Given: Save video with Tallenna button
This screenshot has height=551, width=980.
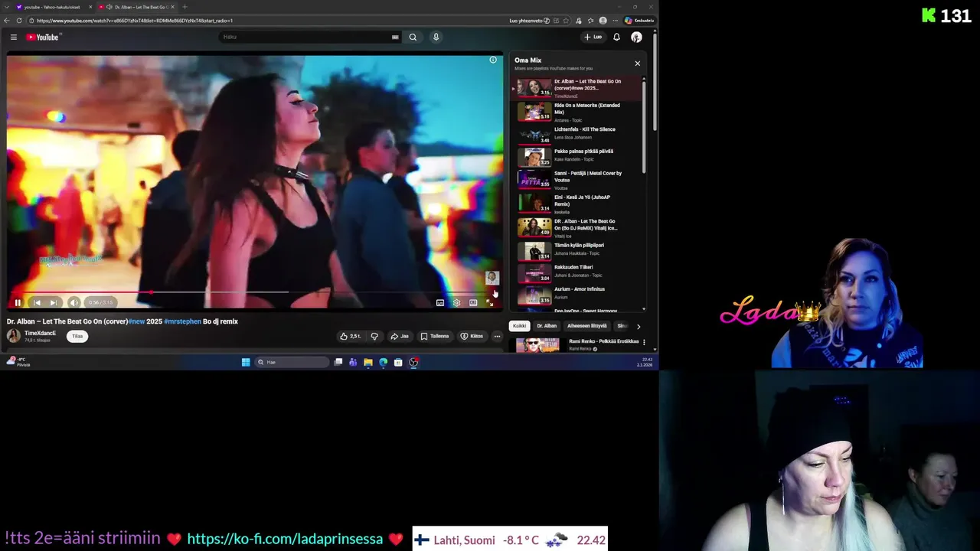Looking at the screenshot, I should pos(434,336).
